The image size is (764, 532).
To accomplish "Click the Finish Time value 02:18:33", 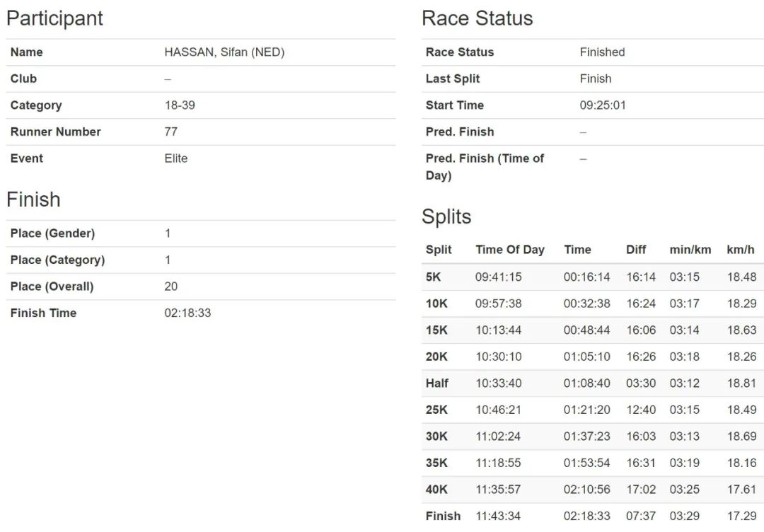I will coord(187,313).
